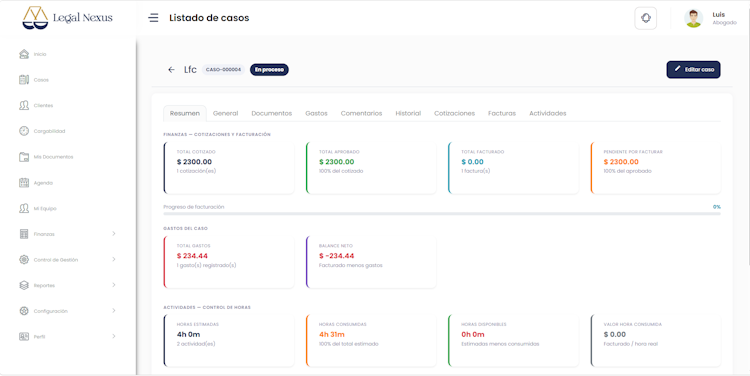Open the Clientes people icon
This screenshot has width=750, height=376.
click(x=24, y=105)
